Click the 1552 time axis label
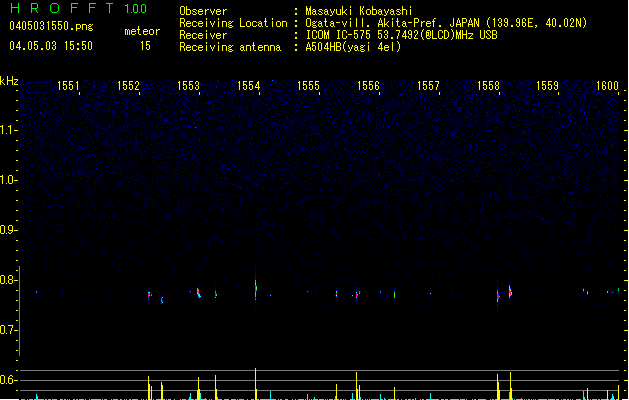Image resolution: width=629 pixels, height=400 pixels. click(128, 86)
